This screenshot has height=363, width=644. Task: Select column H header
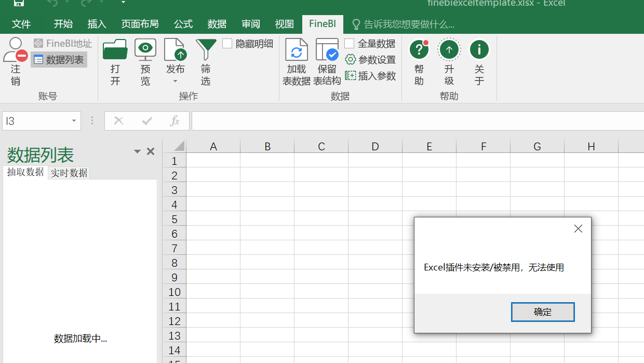(x=592, y=147)
